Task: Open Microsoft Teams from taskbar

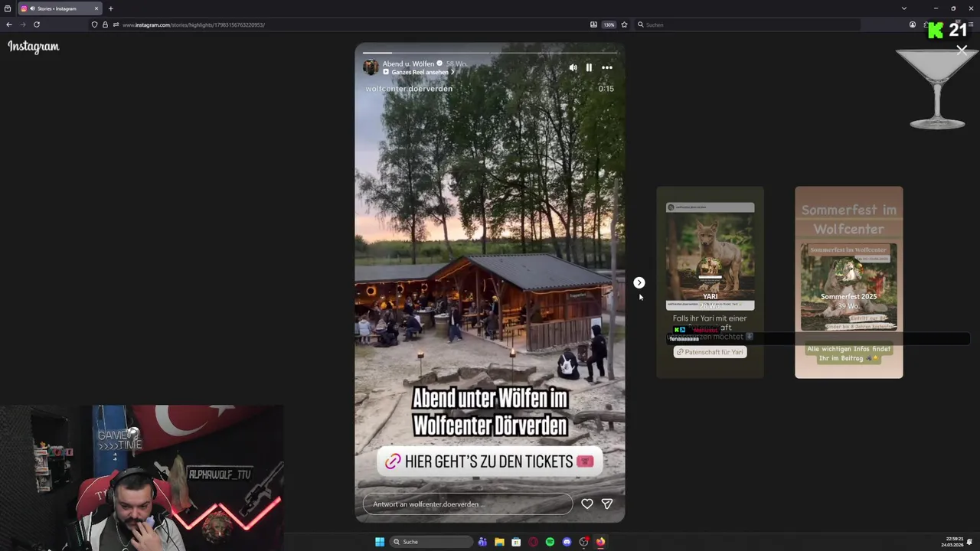Action: point(482,542)
